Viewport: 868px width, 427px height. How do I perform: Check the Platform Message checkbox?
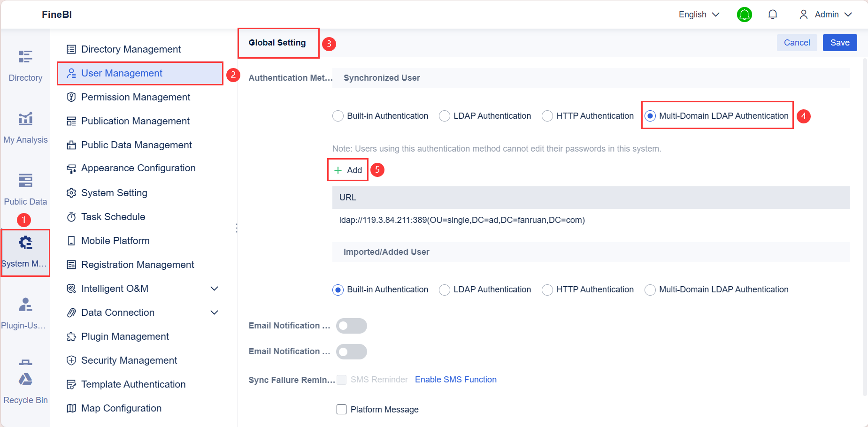point(341,409)
